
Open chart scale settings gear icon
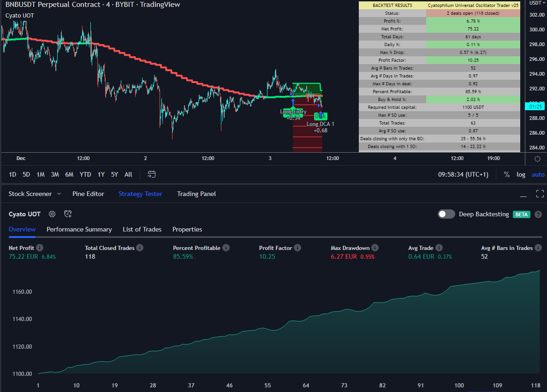pyautogui.click(x=537, y=159)
